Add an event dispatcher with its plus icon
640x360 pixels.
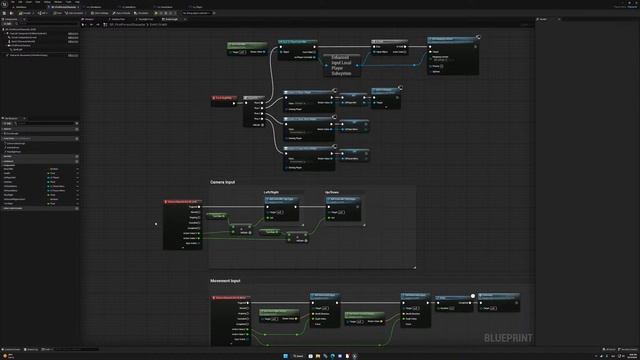pyautogui.click(x=77, y=209)
